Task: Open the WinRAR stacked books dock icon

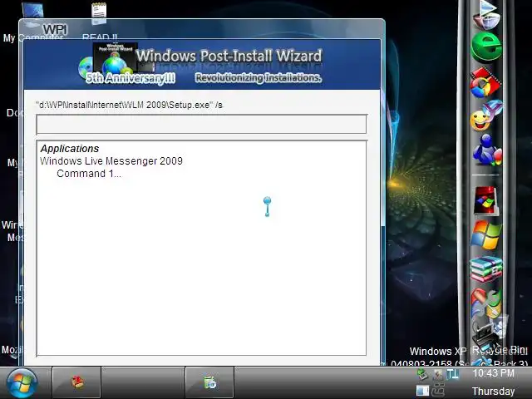Action: pos(485,269)
